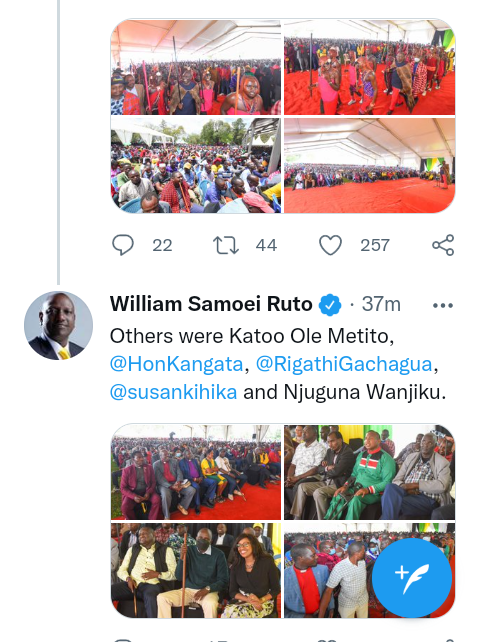View the dancers on red carpet photo

369,67
